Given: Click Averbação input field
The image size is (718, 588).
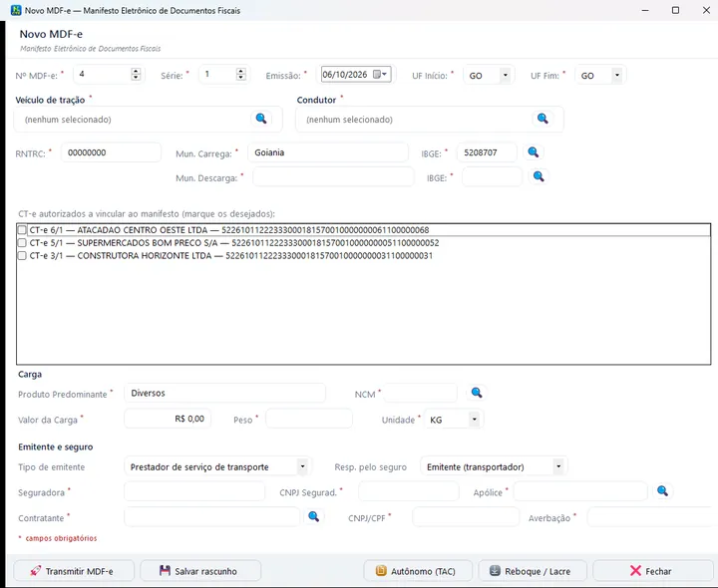Looking at the screenshot, I should click(x=652, y=517).
